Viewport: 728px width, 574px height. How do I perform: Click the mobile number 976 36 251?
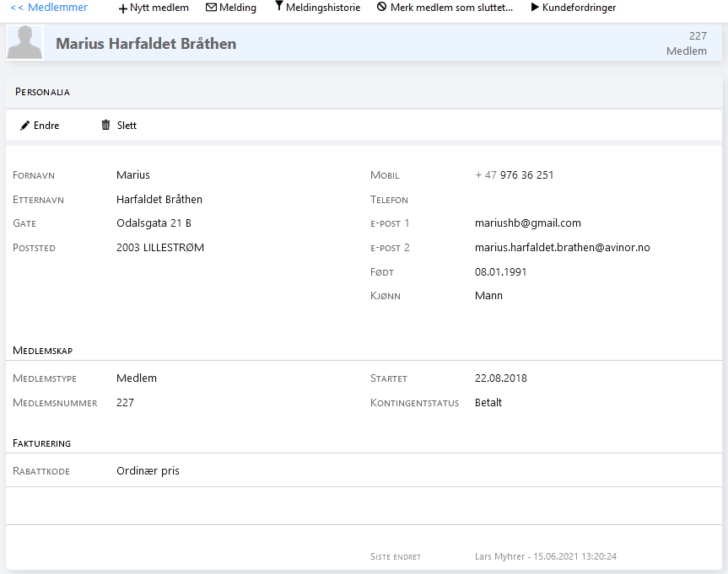click(x=526, y=175)
